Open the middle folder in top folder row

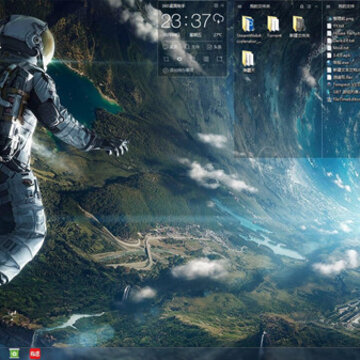point(273,24)
